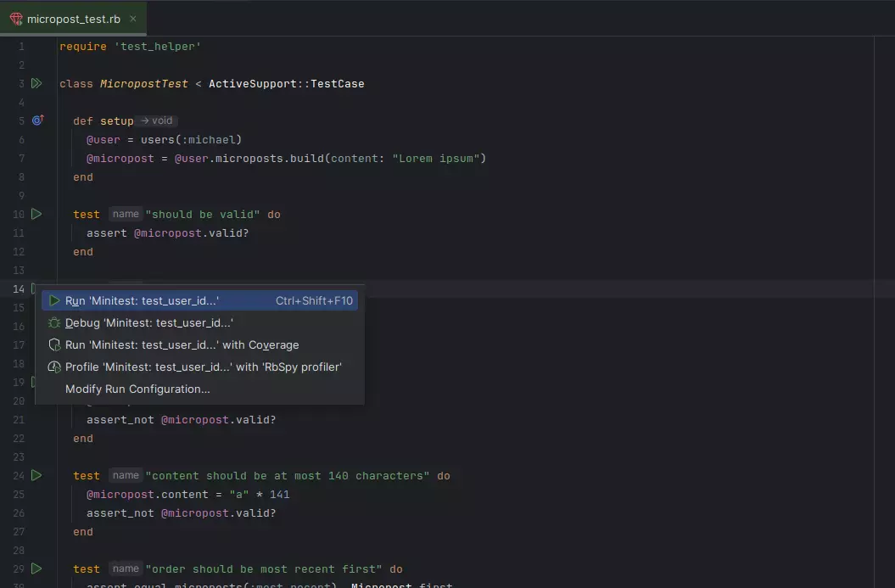The image size is (895, 588).
Task: Click the RbSpy profiler icon in the menu
Action: tap(53, 367)
